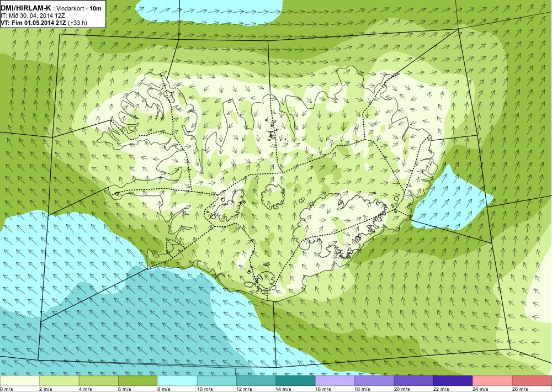Select the "24 m/s" legend label
Image resolution: width=552 pixels, height=392 pixels.
click(481, 389)
